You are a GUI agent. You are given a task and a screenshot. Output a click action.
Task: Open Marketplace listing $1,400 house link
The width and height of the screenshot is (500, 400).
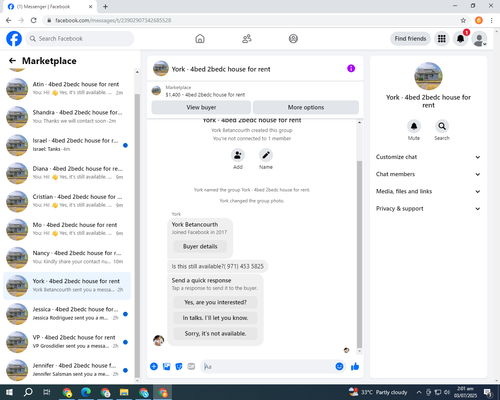pyautogui.click(x=205, y=95)
